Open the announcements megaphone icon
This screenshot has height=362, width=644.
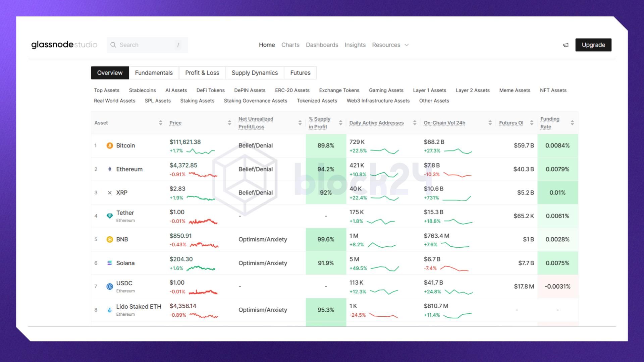pos(566,45)
